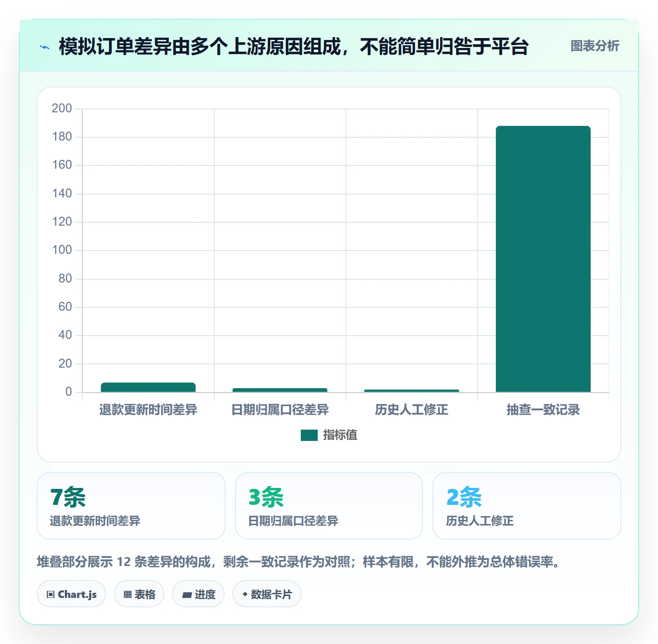Open the 3条 日期归属口径差异 data card
This screenshot has width=658, height=644.
329,506
